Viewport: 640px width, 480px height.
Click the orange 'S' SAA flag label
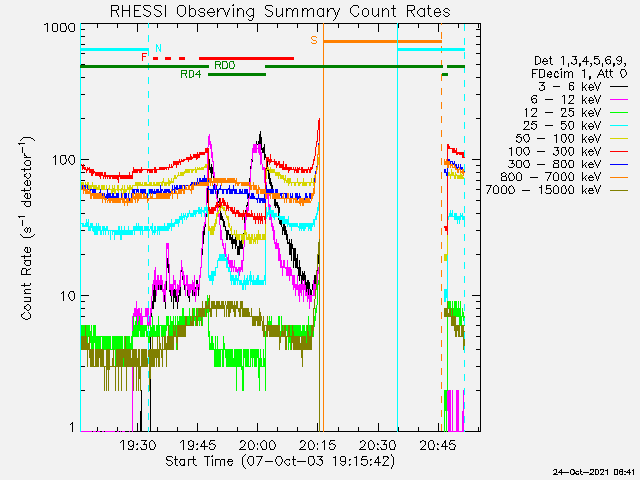[313, 40]
